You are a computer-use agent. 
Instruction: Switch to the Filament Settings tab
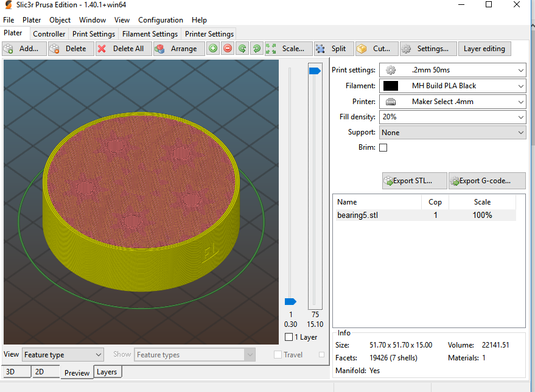click(150, 33)
